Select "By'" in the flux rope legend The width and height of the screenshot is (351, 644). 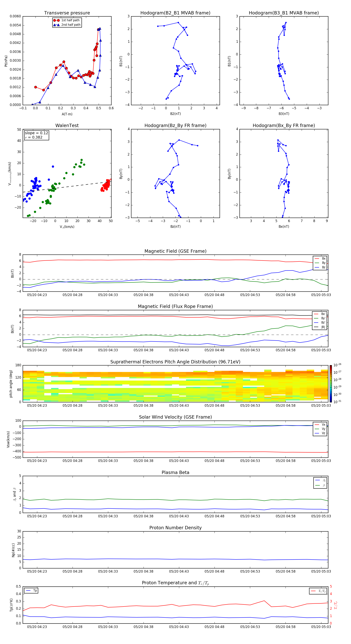click(320, 318)
